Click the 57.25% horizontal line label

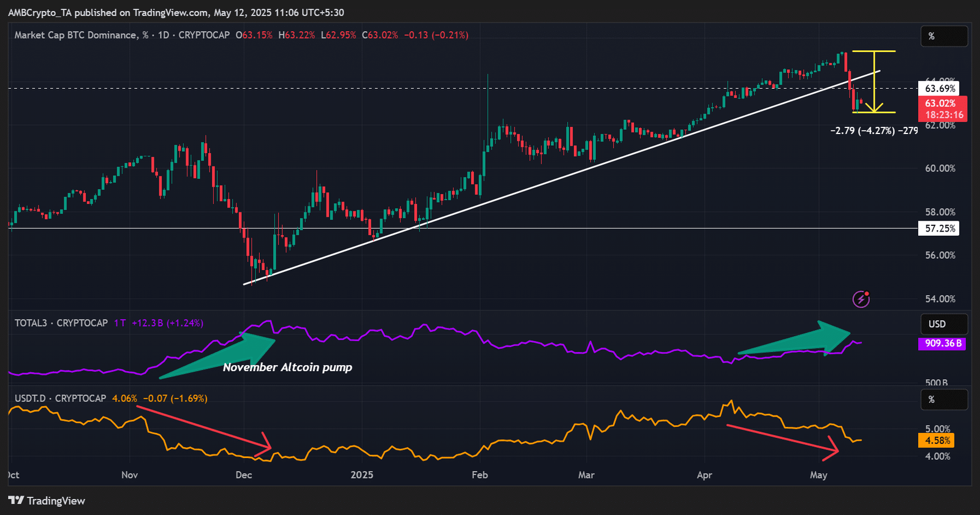pos(939,228)
